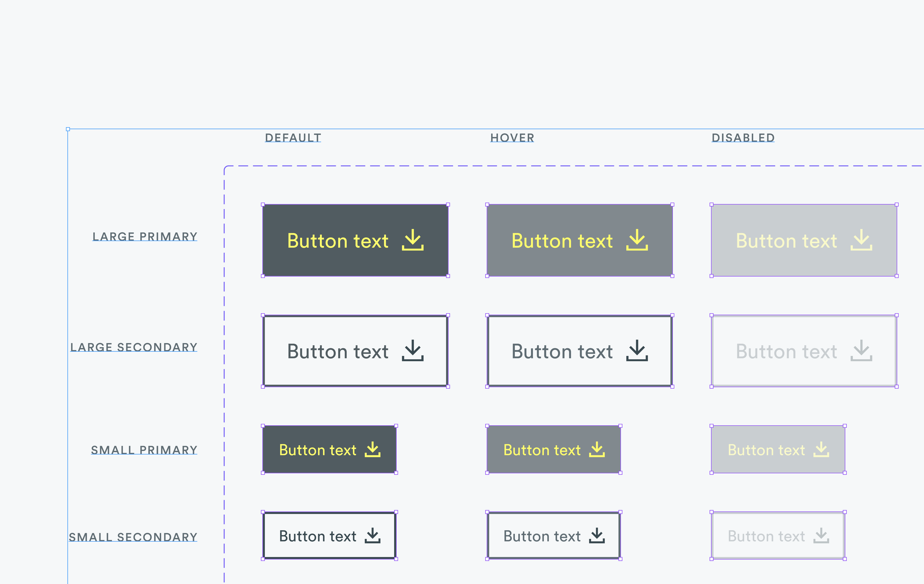Screen dimensions: 924x584
Task: Click the LARGE SECONDARY row label
Action: point(134,347)
